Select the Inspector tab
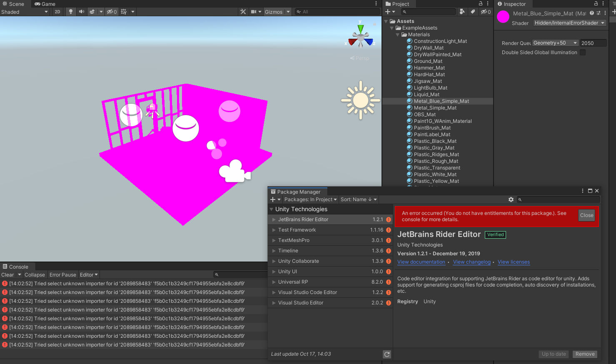This screenshot has width=616, height=364. pos(511,4)
